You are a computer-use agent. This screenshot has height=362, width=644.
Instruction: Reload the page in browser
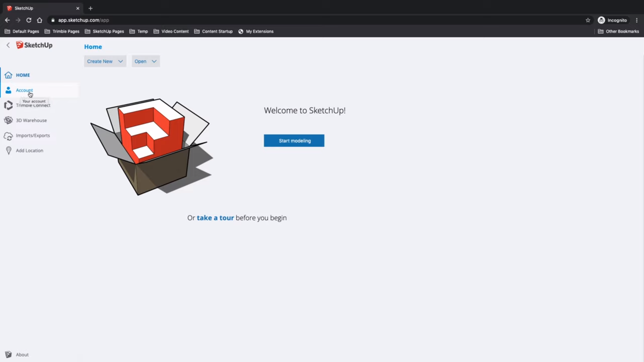click(x=29, y=20)
